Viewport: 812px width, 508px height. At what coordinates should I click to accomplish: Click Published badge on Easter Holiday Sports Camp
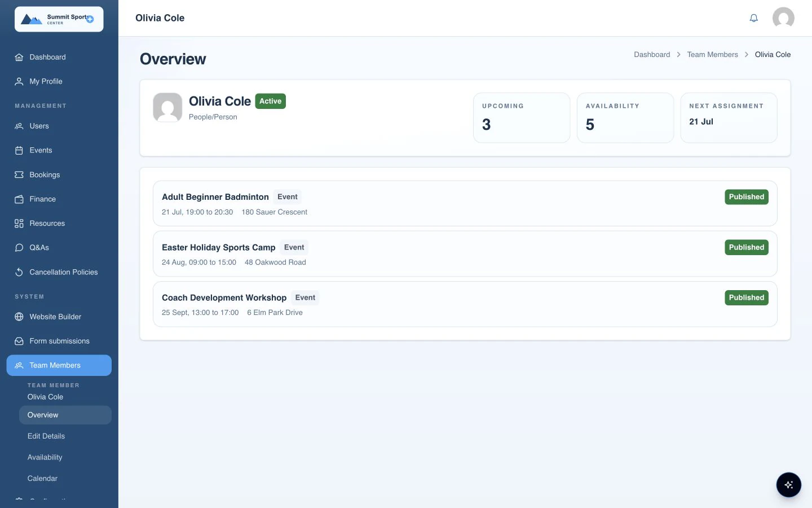tap(747, 247)
